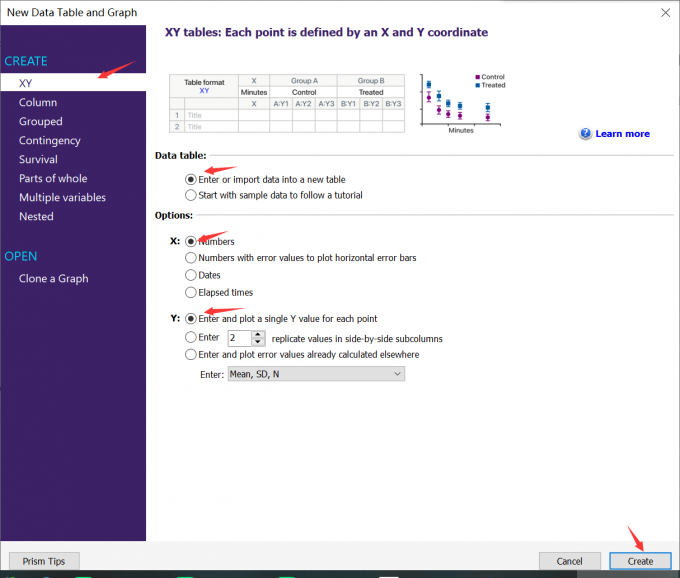Select the Nested table type
Image resolution: width=680 pixels, height=578 pixels.
[x=36, y=216]
